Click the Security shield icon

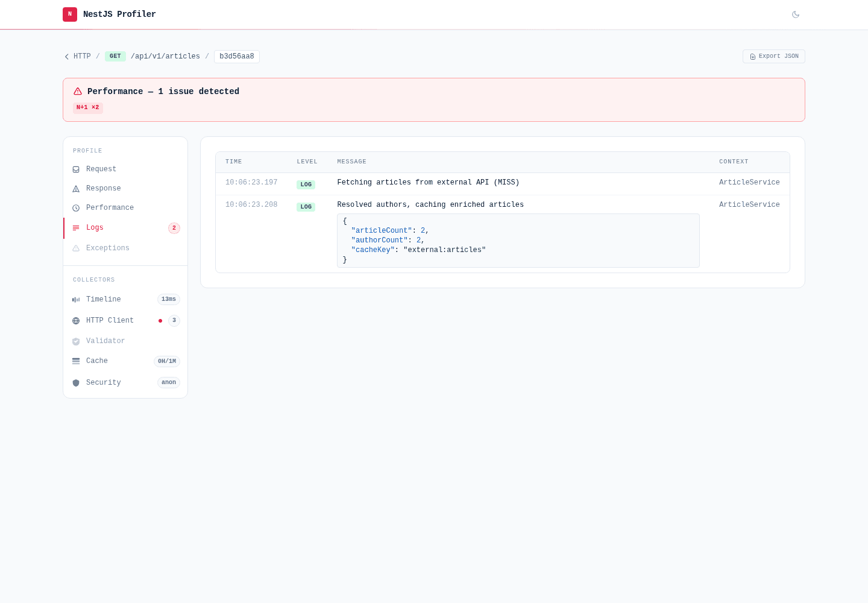76,383
